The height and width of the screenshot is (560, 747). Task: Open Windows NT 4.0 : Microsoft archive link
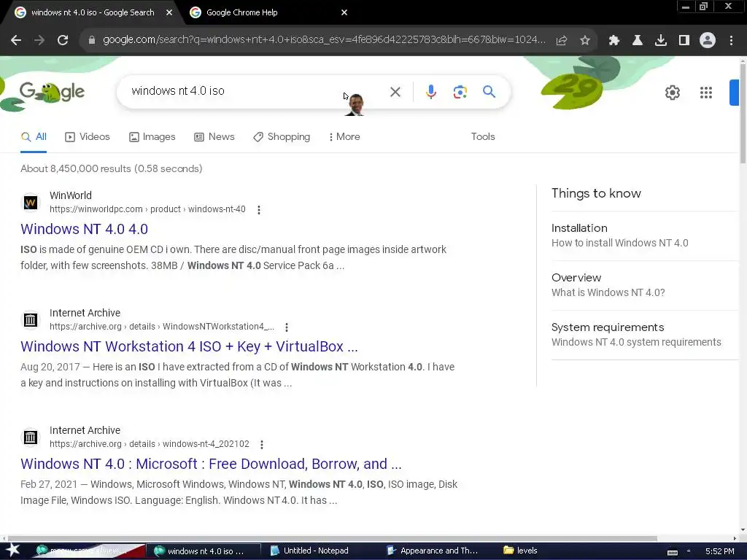(x=211, y=464)
